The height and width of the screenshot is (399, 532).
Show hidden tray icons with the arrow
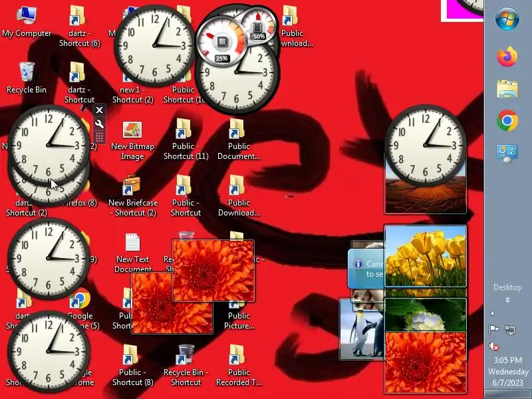point(492,313)
